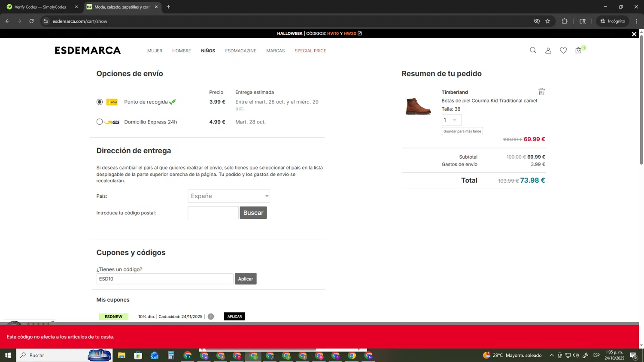Screen dimensions: 644x362
Task: Click the Timberland brand name
Action: tap(455, 92)
